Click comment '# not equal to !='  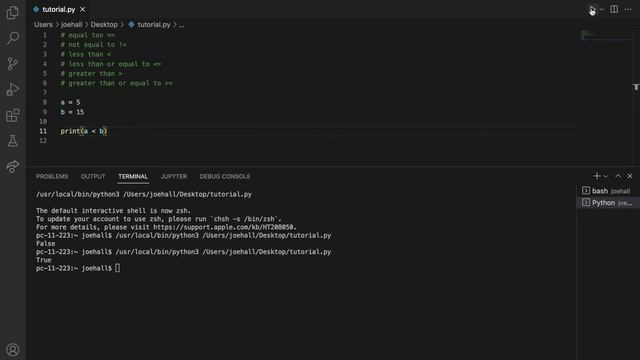pos(93,44)
